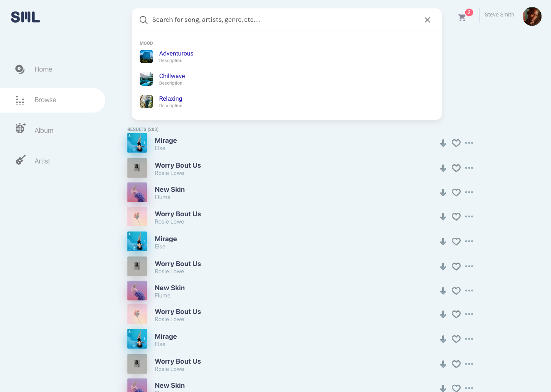Open more options for first Mirage track
The width and height of the screenshot is (551, 392).
(x=469, y=143)
